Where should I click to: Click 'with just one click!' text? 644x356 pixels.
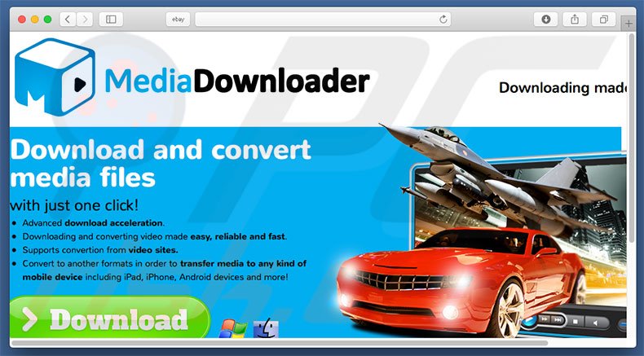coord(74,205)
